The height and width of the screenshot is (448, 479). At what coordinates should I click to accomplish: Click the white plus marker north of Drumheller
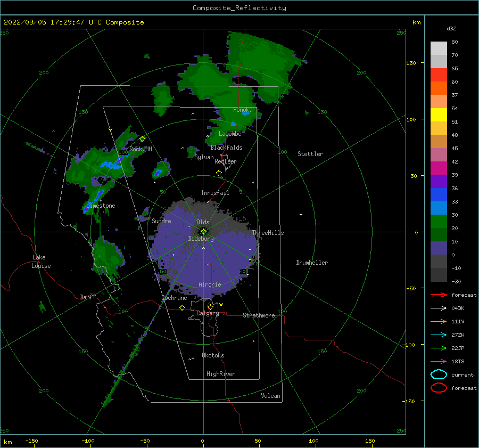pyautogui.click(x=301, y=214)
